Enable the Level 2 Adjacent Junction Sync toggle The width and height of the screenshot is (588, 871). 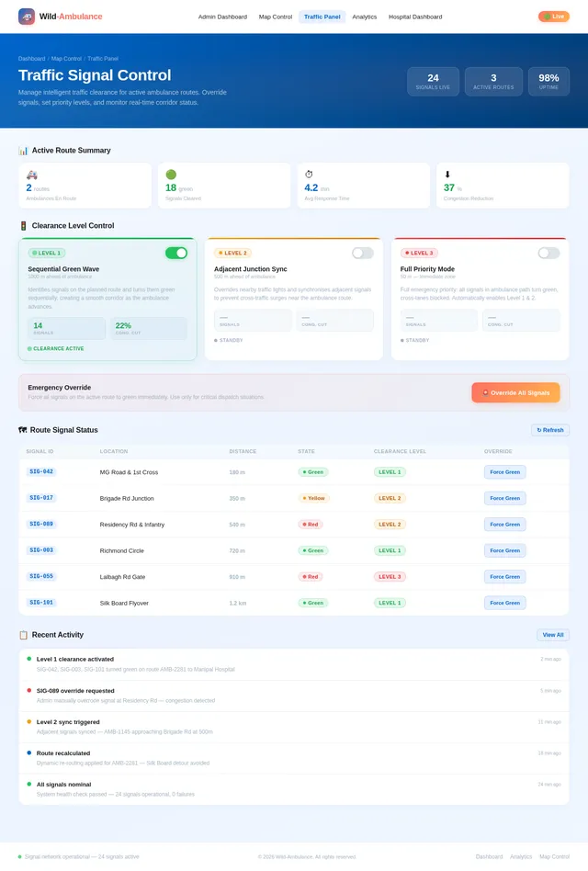[363, 253]
